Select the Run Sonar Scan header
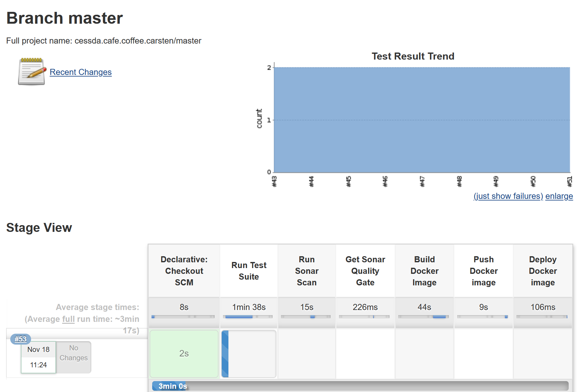Viewport: 577px width, 392px height. tap(307, 271)
